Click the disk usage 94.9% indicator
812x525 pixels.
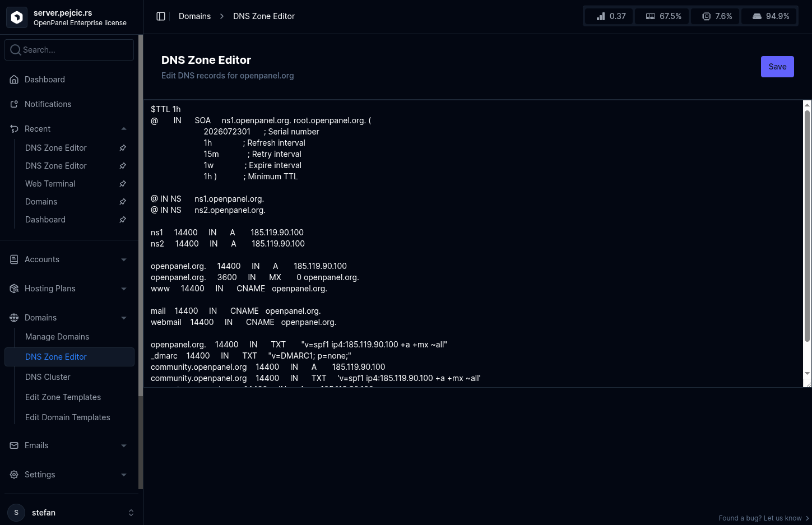tap(769, 16)
